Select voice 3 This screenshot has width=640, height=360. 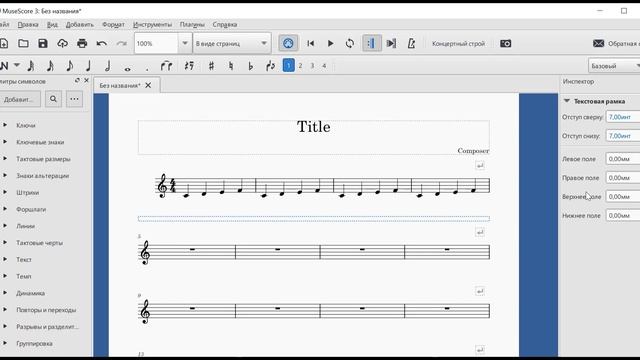[x=312, y=66]
